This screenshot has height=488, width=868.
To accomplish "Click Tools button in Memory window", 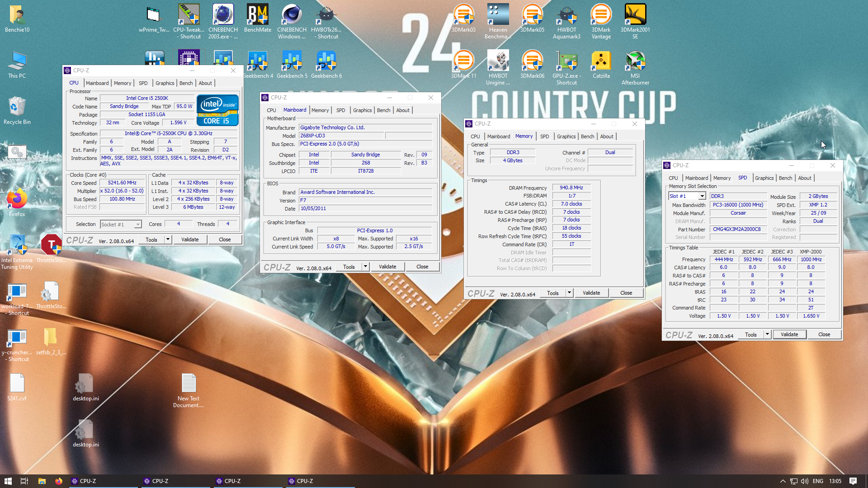I will tap(552, 293).
